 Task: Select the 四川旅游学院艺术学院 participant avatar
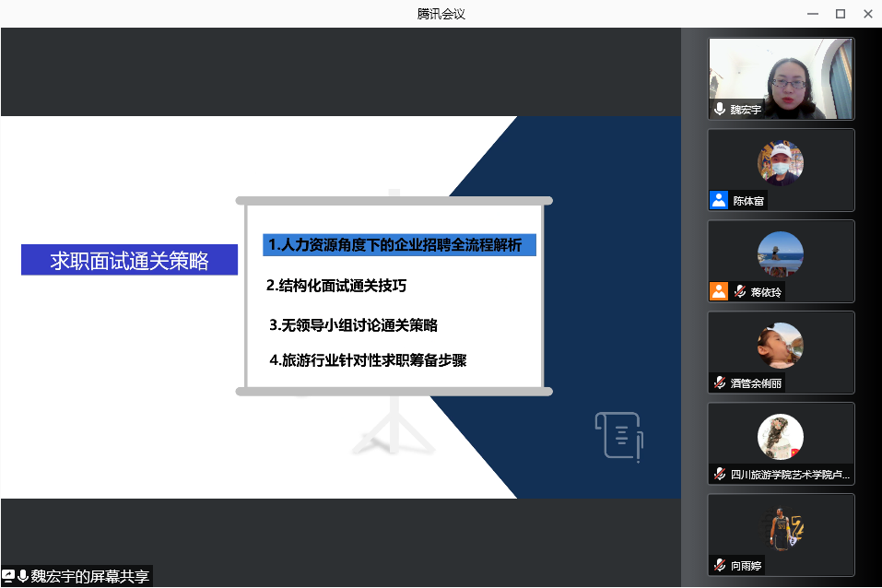coord(781,437)
